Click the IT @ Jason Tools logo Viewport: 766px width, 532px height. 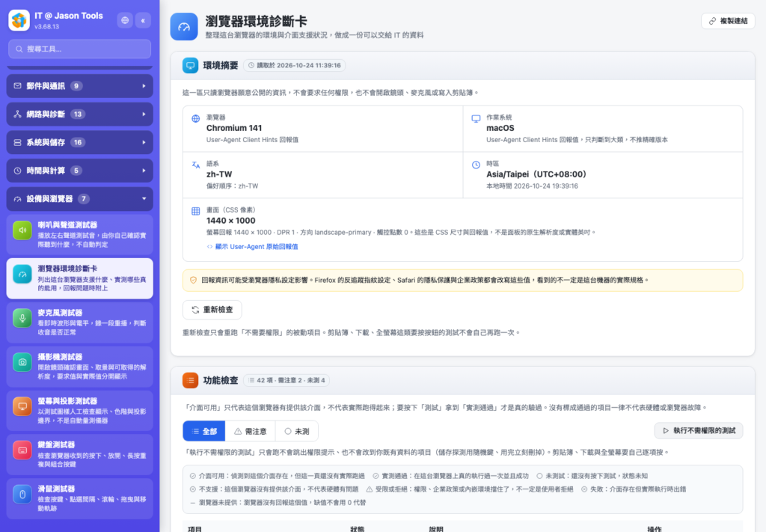click(19, 20)
